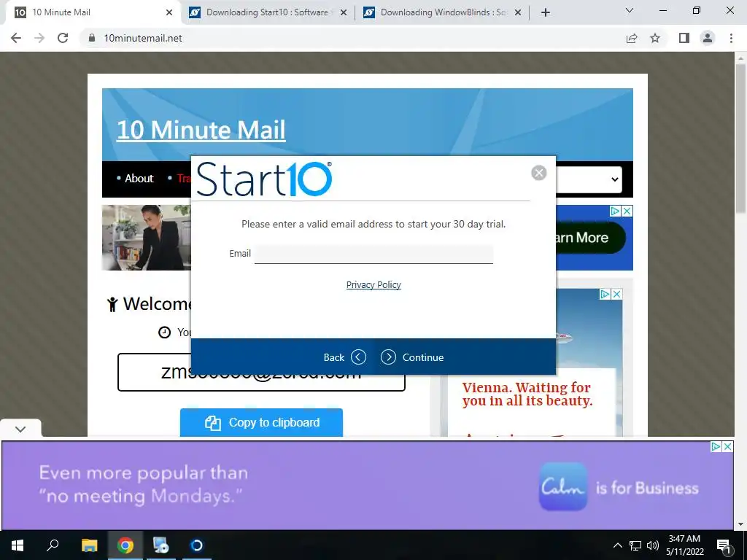This screenshot has width=747, height=560.
Task: Select the temporary email address box
Action: 261,372
